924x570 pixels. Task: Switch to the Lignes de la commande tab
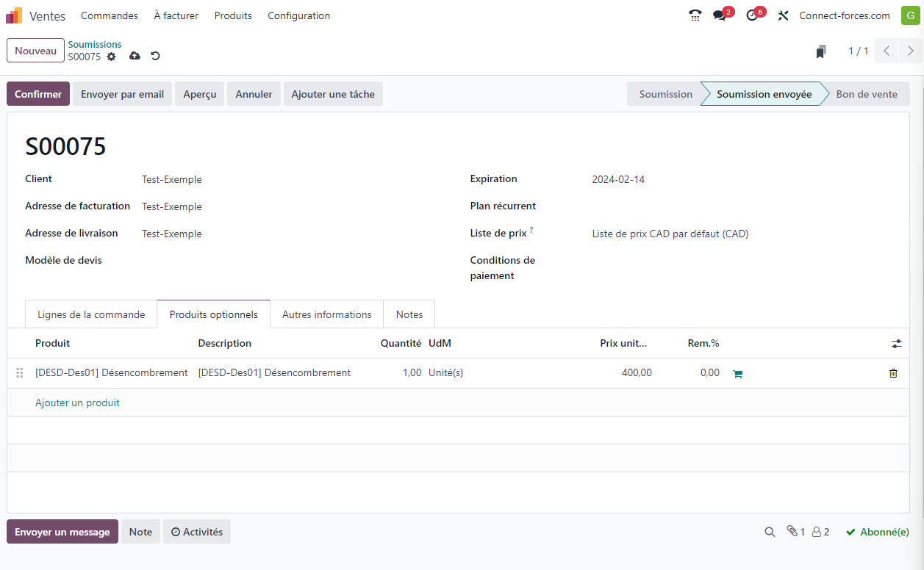point(91,314)
